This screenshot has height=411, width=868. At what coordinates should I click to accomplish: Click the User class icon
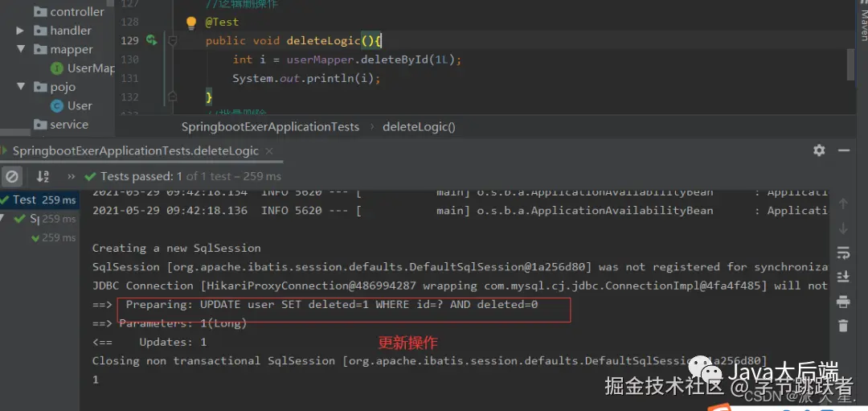click(x=56, y=106)
